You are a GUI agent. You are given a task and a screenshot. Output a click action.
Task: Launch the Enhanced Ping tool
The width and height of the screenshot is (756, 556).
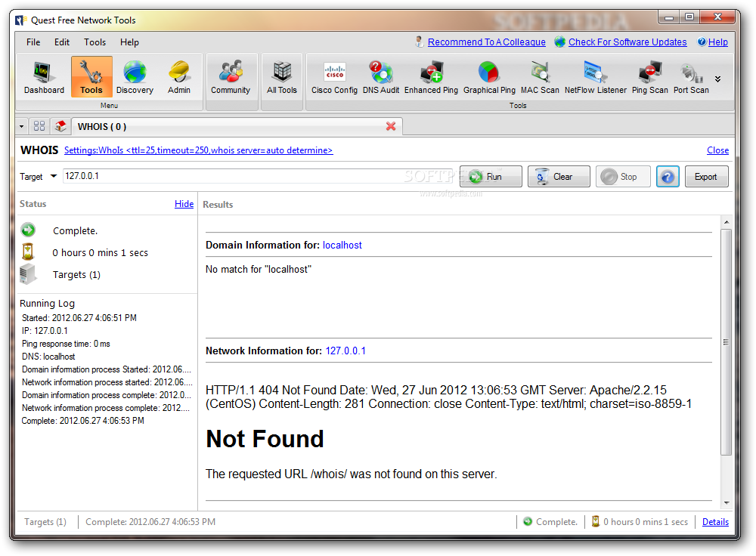click(x=431, y=76)
